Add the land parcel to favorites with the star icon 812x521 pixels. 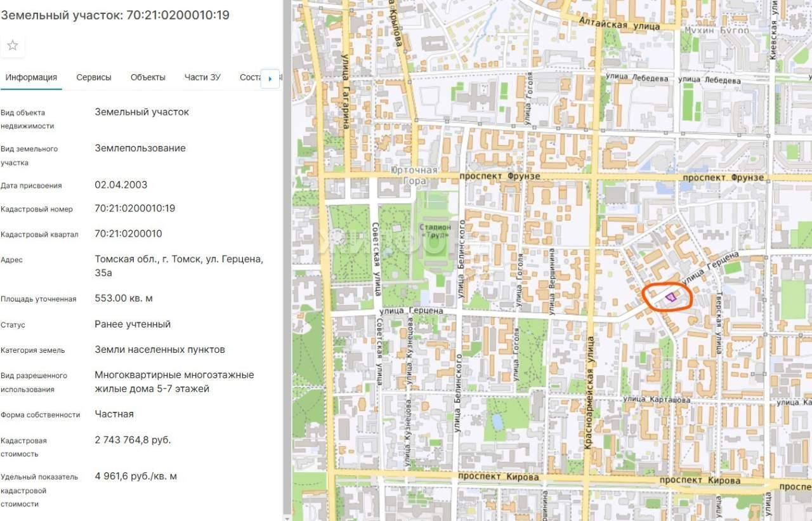tap(13, 45)
